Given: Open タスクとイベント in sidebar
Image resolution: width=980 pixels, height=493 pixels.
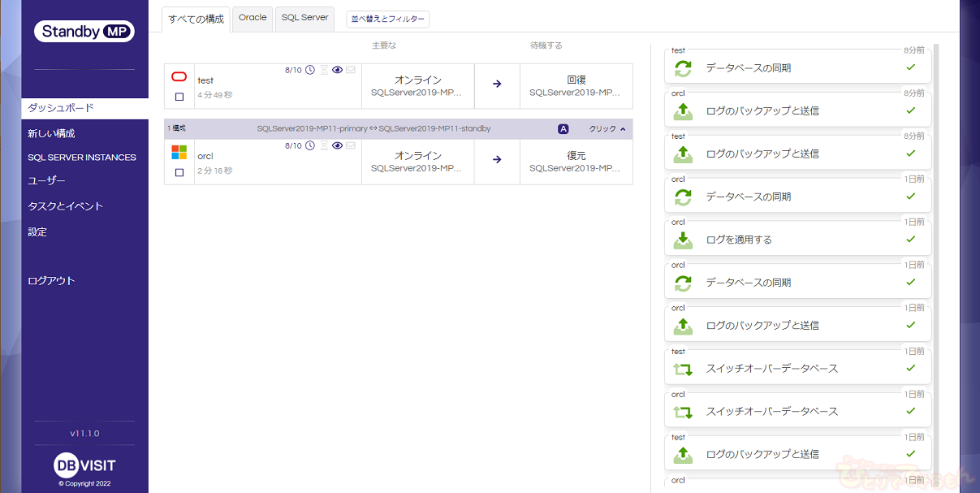Looking at the screenshot, I should pos(66,206).
